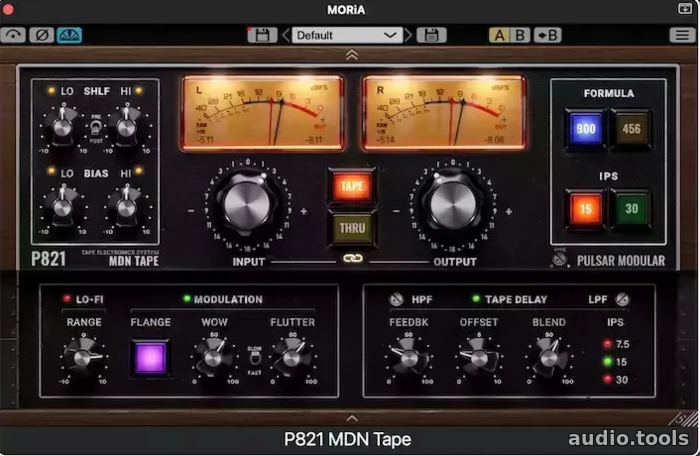Toggle the LO BIAS LED

(51, 171)
